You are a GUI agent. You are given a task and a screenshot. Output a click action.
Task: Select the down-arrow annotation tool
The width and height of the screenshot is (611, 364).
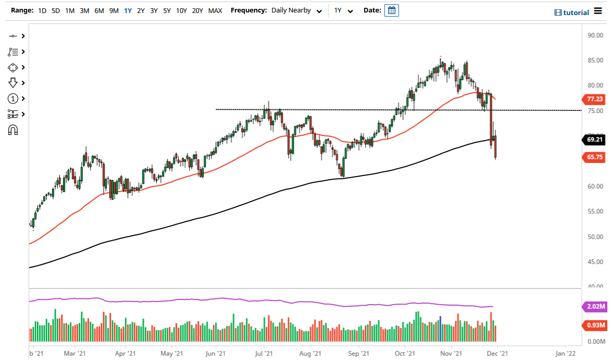coord(14,83)
